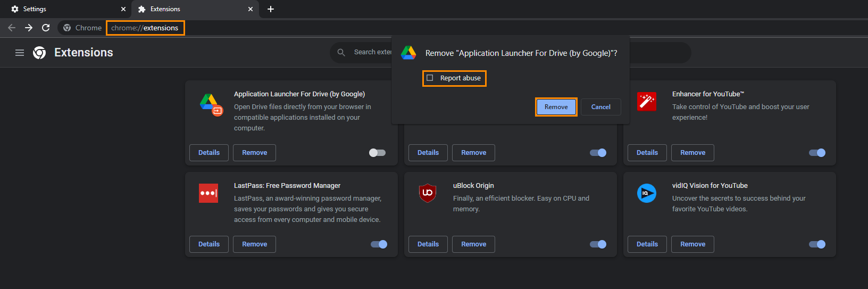Viewport: 868px width, 289px height.
Task: Disable LastPass extension toggle
Action: point(379,244)
